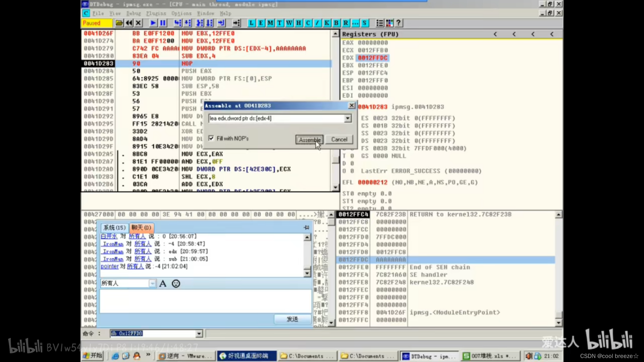
Task: Open Threads window with T button
Action: [x=279, y=23]
